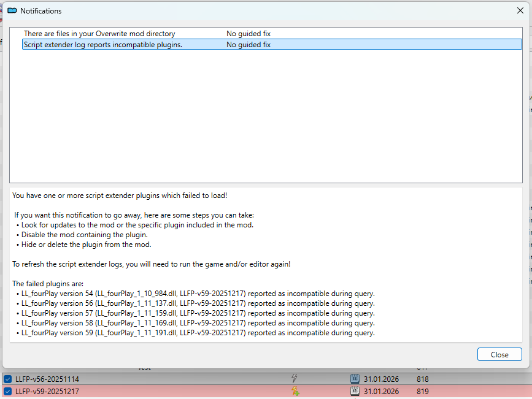Click priority value 818
Screen dimensions: 532x399
423,379
